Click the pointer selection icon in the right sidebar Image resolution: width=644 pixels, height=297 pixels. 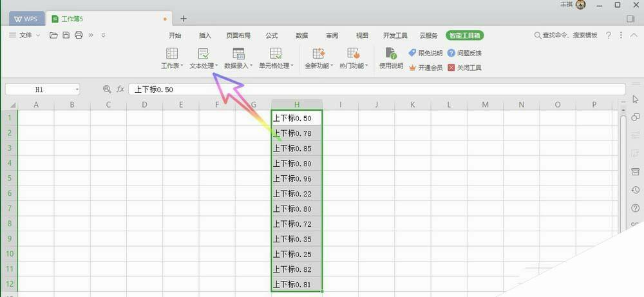pos(636,99)
